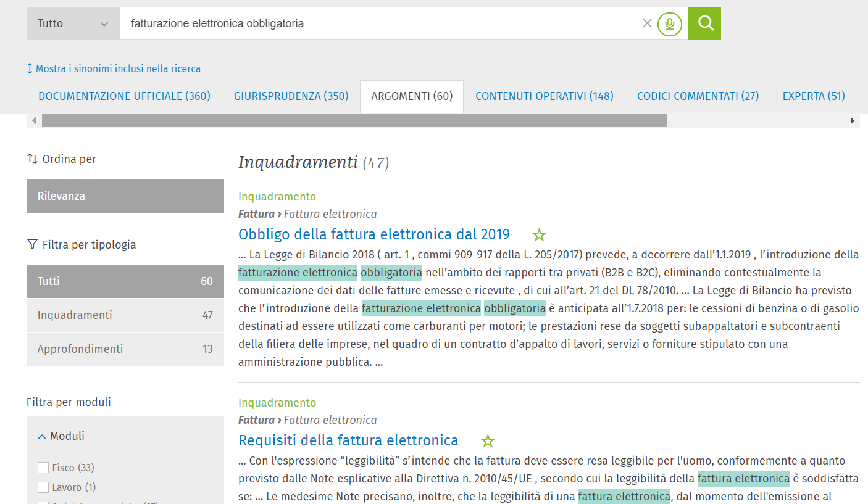
Task: Star the Obbligo della fattura elettronica result
Action: pos(539,235)
